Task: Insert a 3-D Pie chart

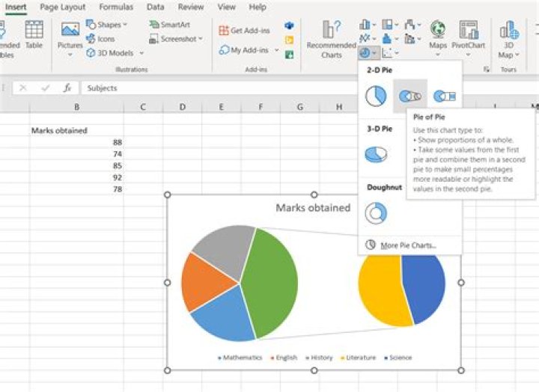Action: 375,154
